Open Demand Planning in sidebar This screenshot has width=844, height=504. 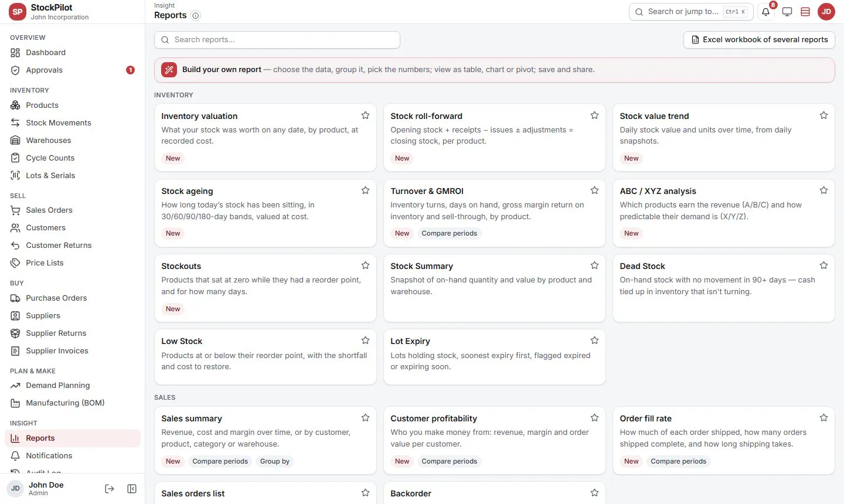coord(73,386)
